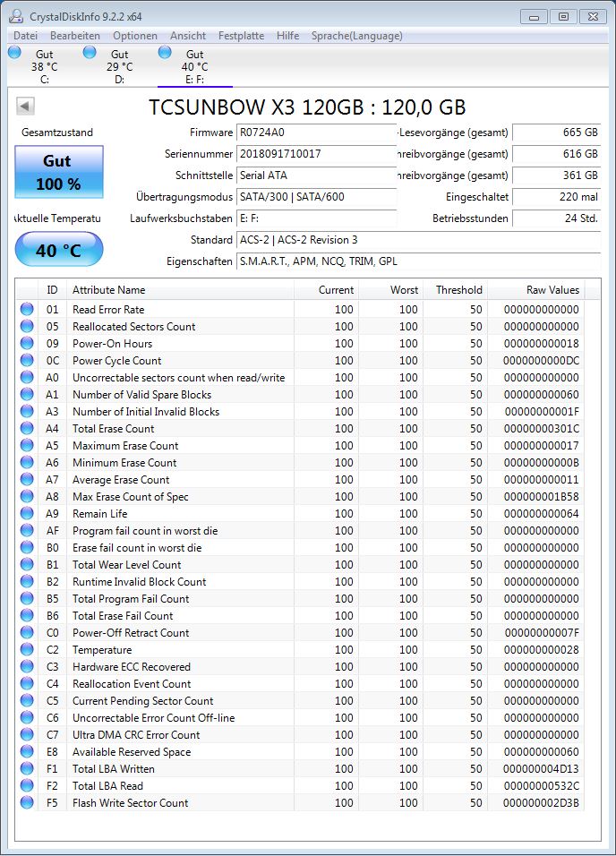Click the Eingeschaltet value 220 mal
616x856 pixels.
(557, 197)
